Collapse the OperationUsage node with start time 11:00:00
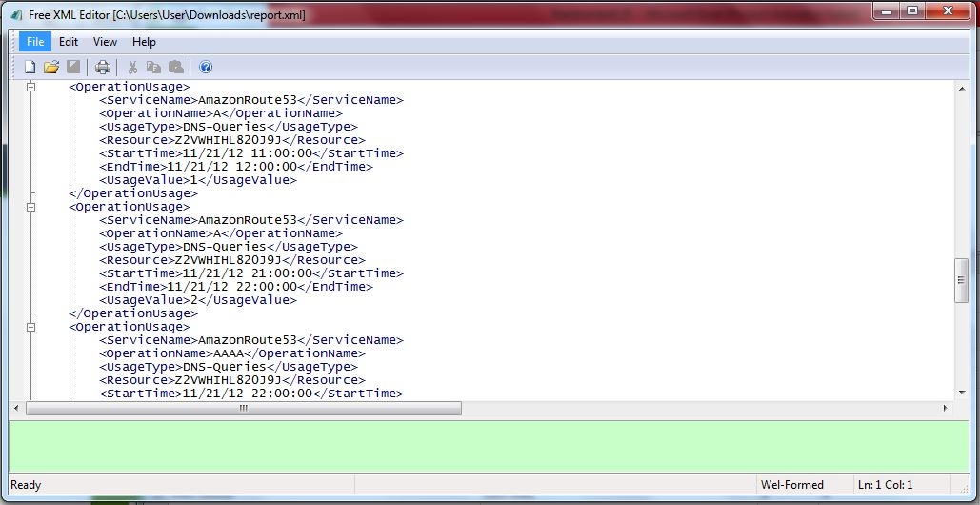 30,87
